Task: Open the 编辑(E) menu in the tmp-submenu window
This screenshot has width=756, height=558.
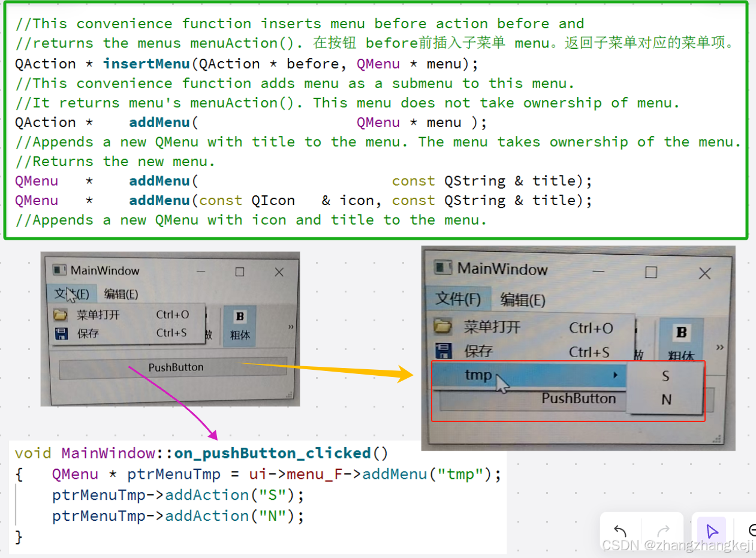Action: [x=523, y=300]
